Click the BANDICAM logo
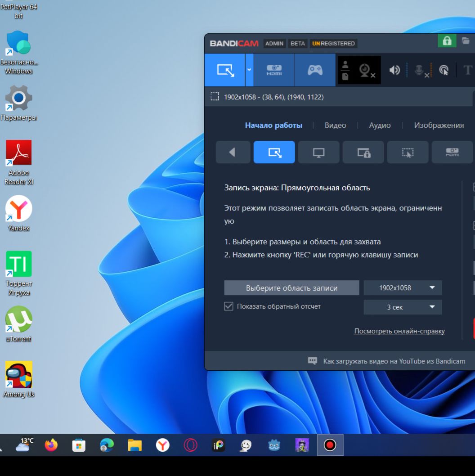 tap(234, 43)
